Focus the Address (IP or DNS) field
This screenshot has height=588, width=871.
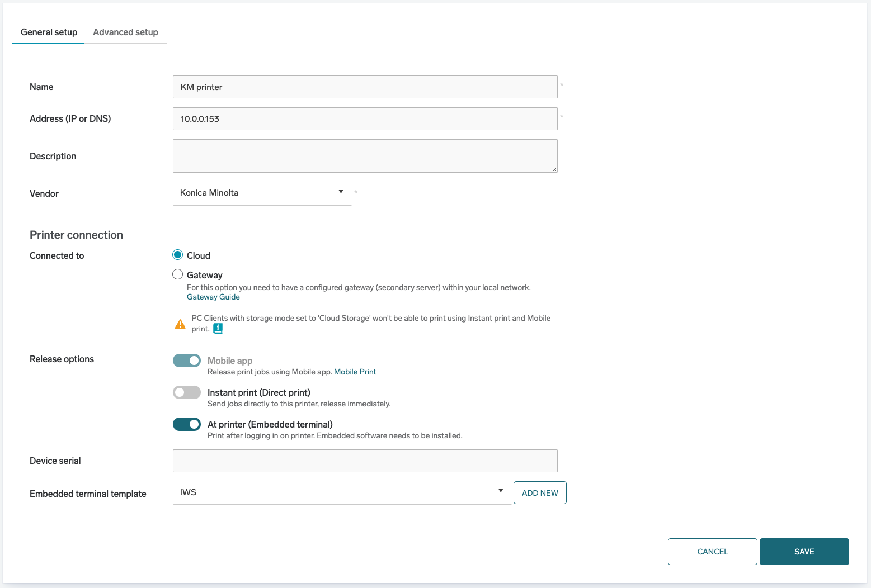pos(365,119)
